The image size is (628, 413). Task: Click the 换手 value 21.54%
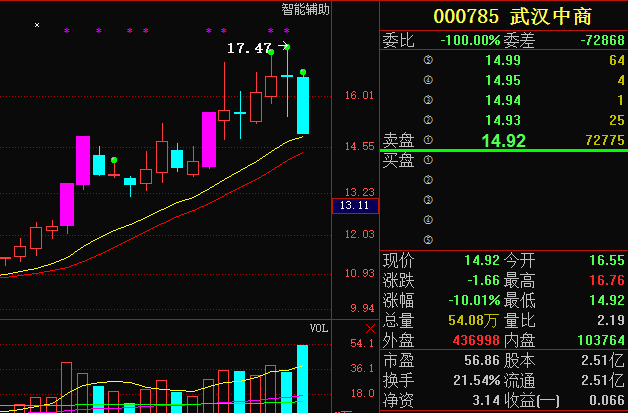coord(477,380)
